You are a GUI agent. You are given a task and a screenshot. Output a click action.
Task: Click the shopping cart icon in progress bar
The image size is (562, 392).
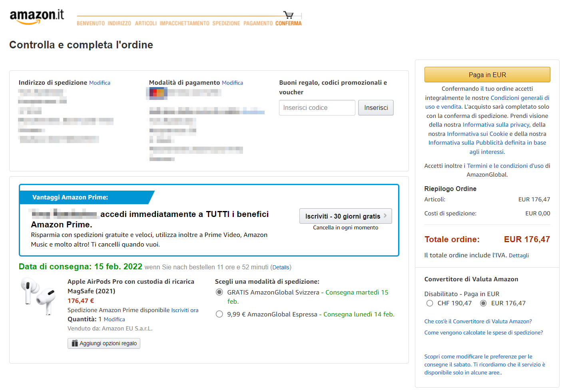click(x=288, y=15)
